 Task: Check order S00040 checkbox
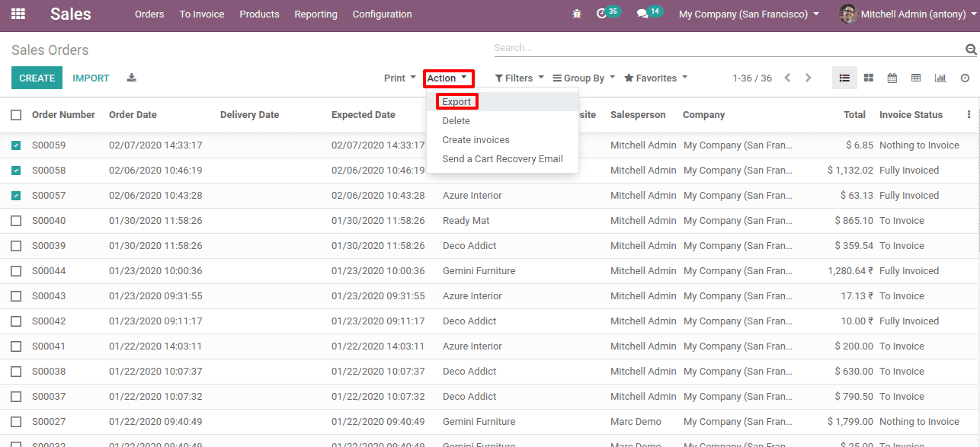click(x=16, y=221)
